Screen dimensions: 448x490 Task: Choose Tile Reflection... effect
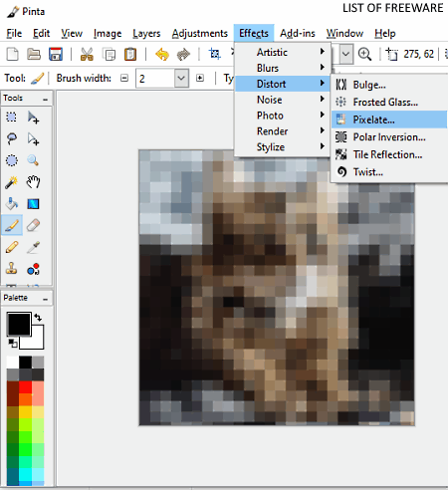[389, 154]
